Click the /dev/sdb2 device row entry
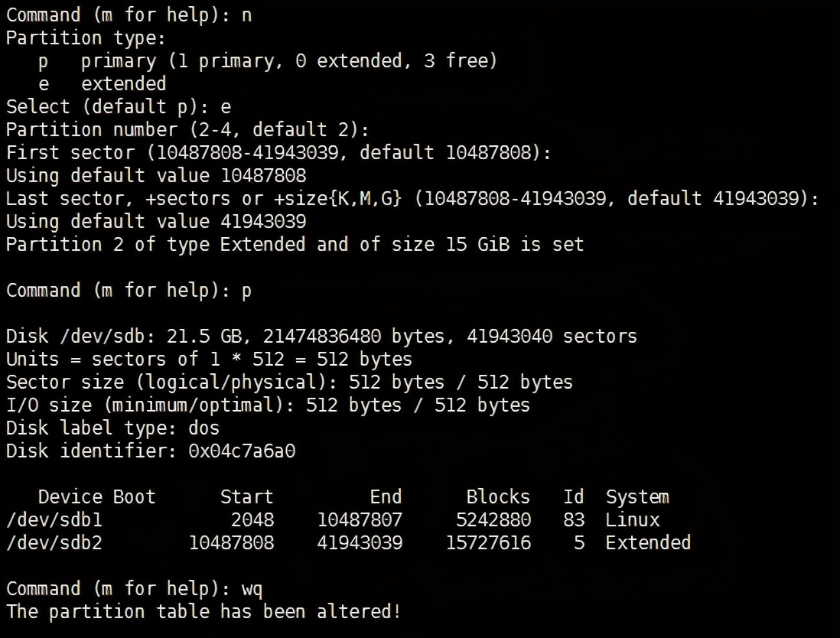The width and height of the screenshot is (840, 638). 54,543
